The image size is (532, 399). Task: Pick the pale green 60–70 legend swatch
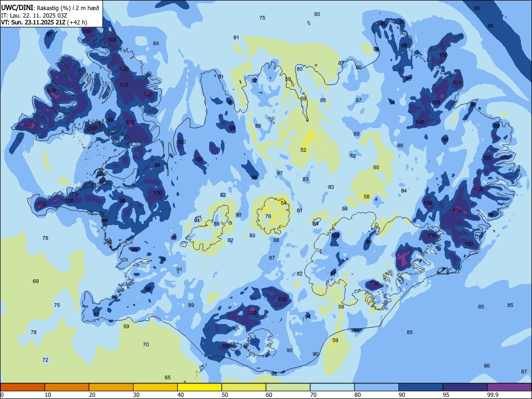coord(288,387)
